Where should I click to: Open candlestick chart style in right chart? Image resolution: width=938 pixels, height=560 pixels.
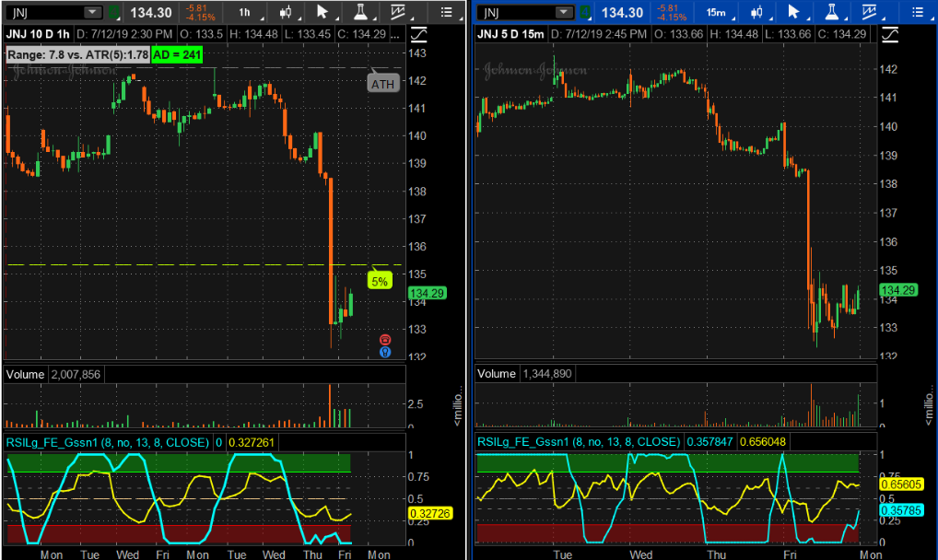[x=758, y=12]
